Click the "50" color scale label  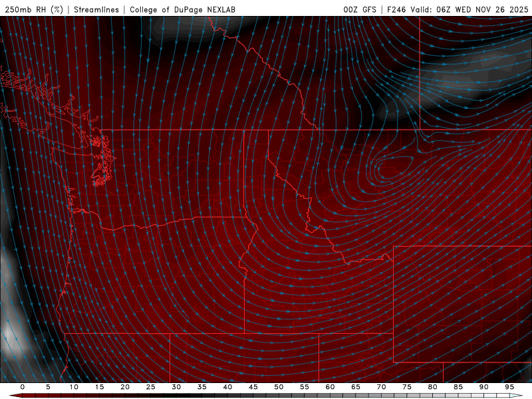point(279,387)
